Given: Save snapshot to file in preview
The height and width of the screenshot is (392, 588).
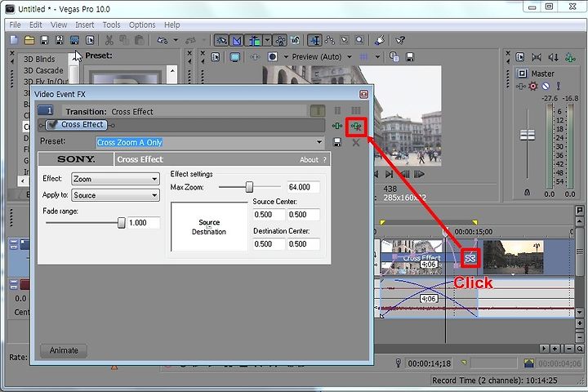Looking at the screenshot, I should tap(410, 57).
